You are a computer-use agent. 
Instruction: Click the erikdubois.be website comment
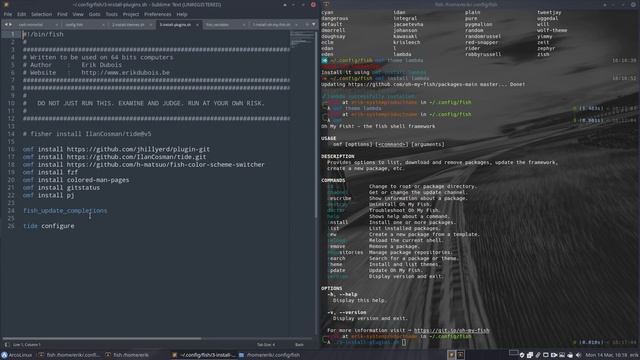tap(96, 73)
